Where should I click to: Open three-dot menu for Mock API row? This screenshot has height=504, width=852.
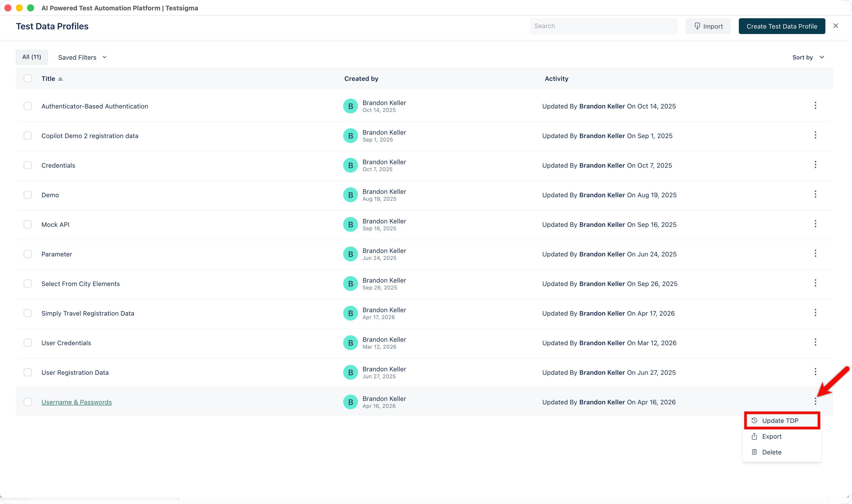(x=815, y=224)
